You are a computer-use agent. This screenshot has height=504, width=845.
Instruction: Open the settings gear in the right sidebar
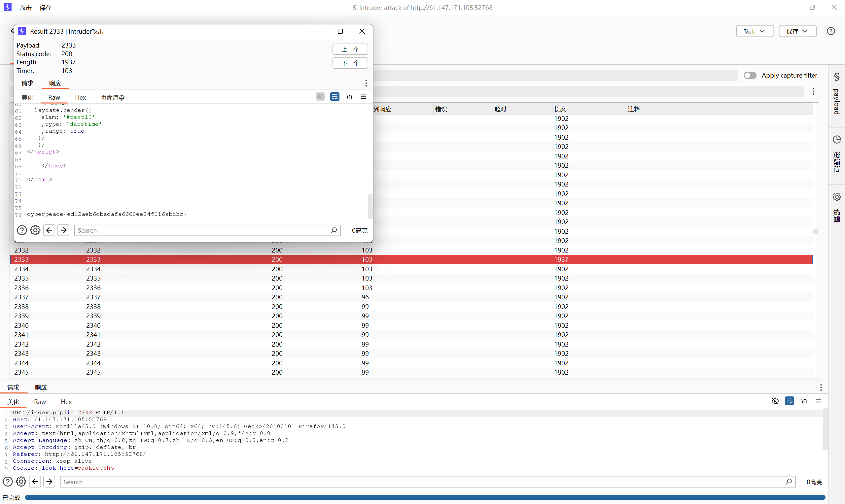pyautogui.click(x=836, y=197)
